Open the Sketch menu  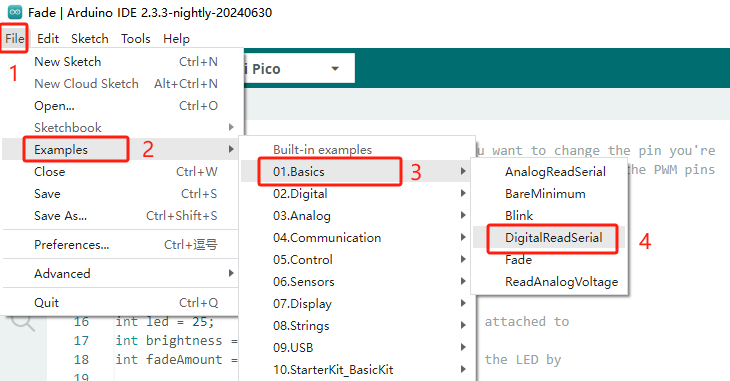pos(89,39)
